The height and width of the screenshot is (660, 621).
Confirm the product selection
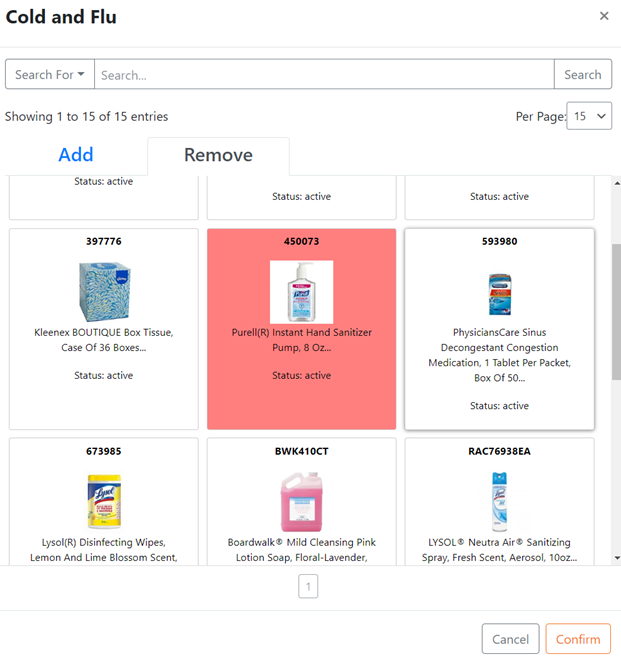click(x=578, y=639)
